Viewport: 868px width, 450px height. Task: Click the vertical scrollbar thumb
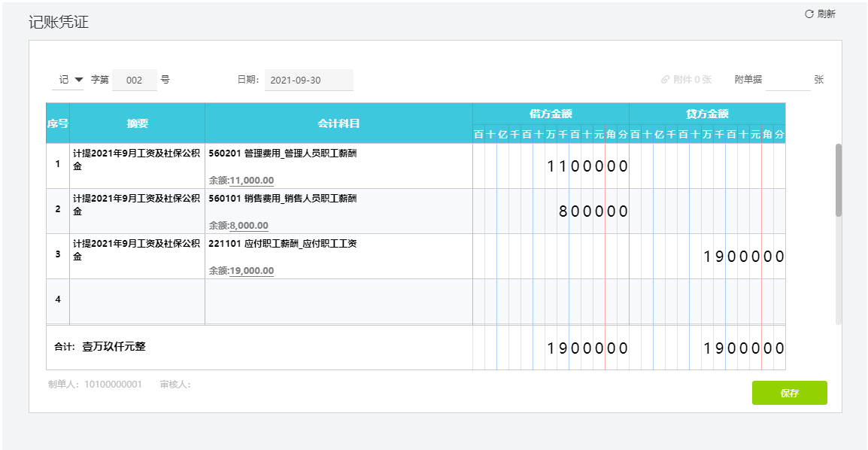839,181
